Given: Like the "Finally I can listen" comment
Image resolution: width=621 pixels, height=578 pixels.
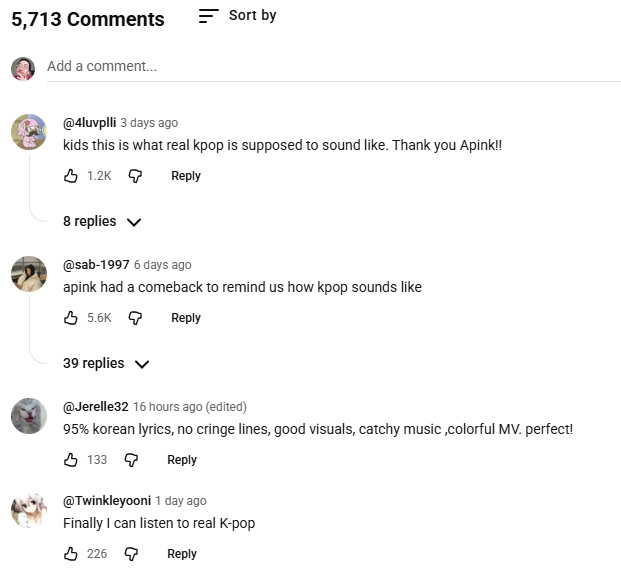Looking at the screenshot, I should [x=71, y=554].
